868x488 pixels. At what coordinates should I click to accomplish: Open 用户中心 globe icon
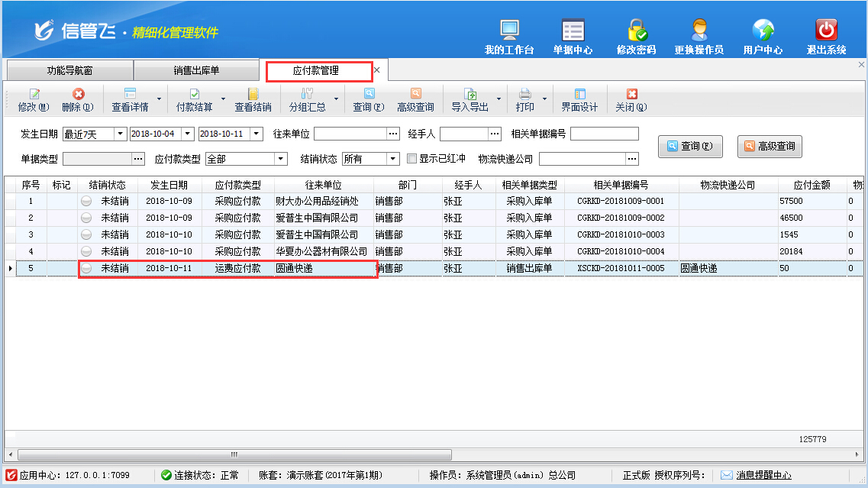(763, 31)
